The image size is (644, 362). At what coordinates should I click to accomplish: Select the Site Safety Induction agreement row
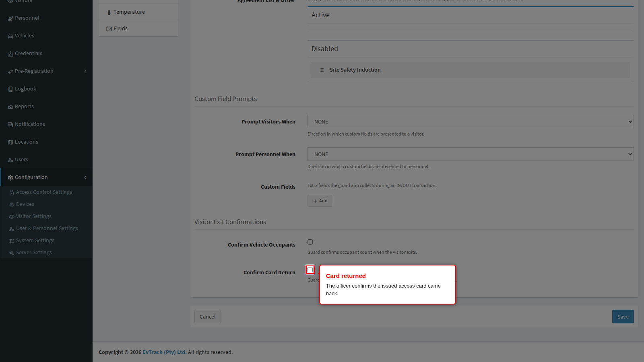[471, 70]
